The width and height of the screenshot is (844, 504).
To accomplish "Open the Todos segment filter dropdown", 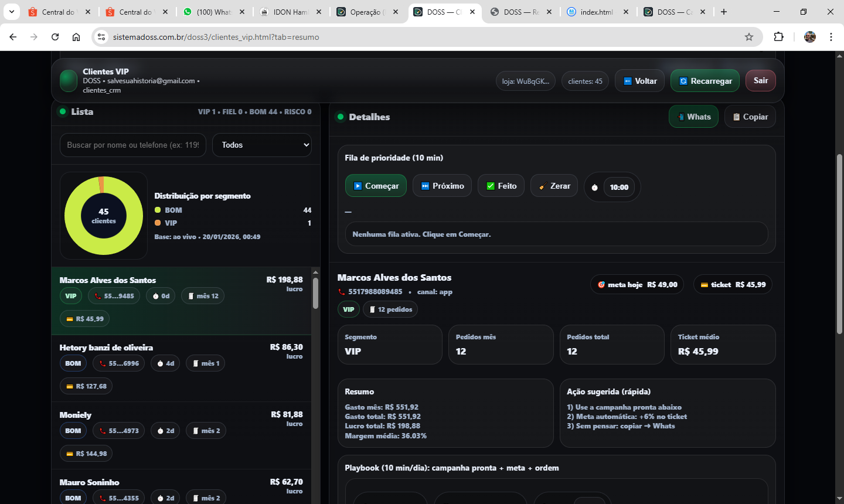I will pyautogui.click(x=261, y=145).
